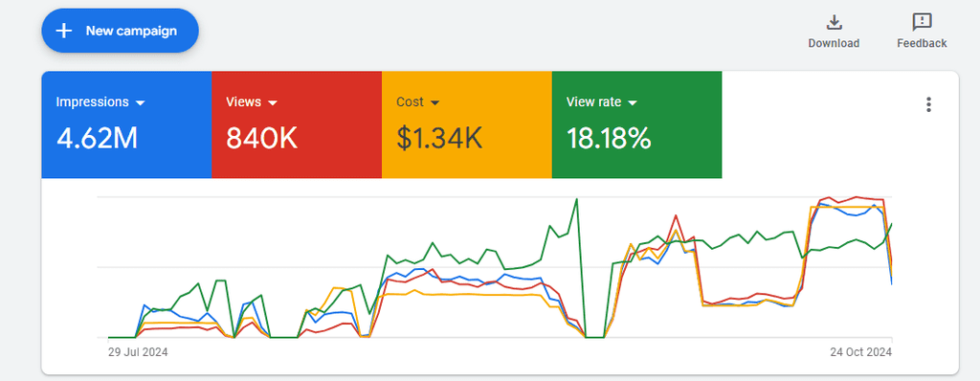Click empty metric slot beside View rate tile
Image resolution: width=980 pixels, height=381 pixels.
pyautogui.click(x=807, y=124)
